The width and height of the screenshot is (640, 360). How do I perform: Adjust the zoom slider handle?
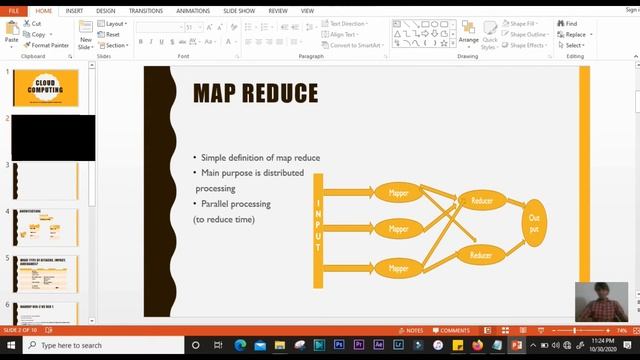pyautogui.click(x=575, y=331)
